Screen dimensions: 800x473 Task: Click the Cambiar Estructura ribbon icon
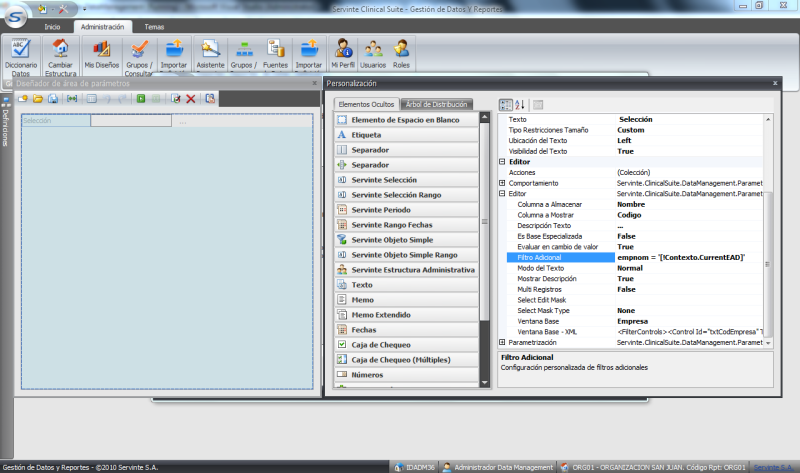(61, 55)
